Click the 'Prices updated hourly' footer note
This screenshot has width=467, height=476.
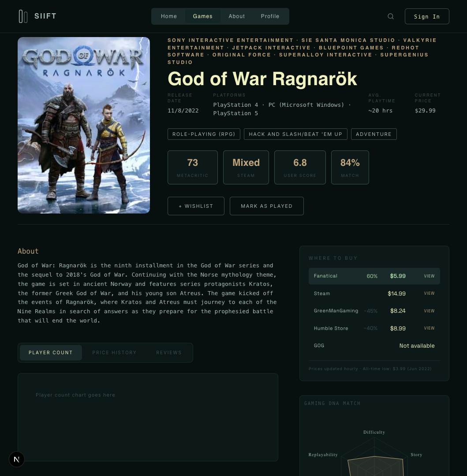point(370,368)
